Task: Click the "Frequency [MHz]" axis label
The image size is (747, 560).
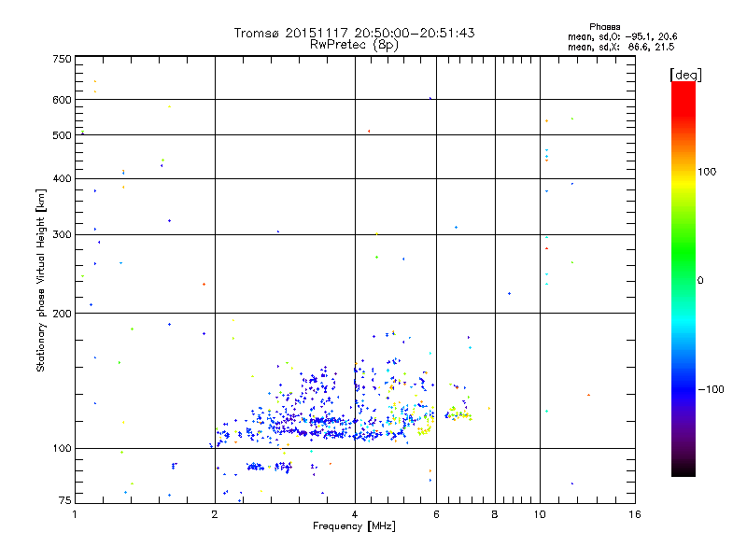Action: (354, 526)
